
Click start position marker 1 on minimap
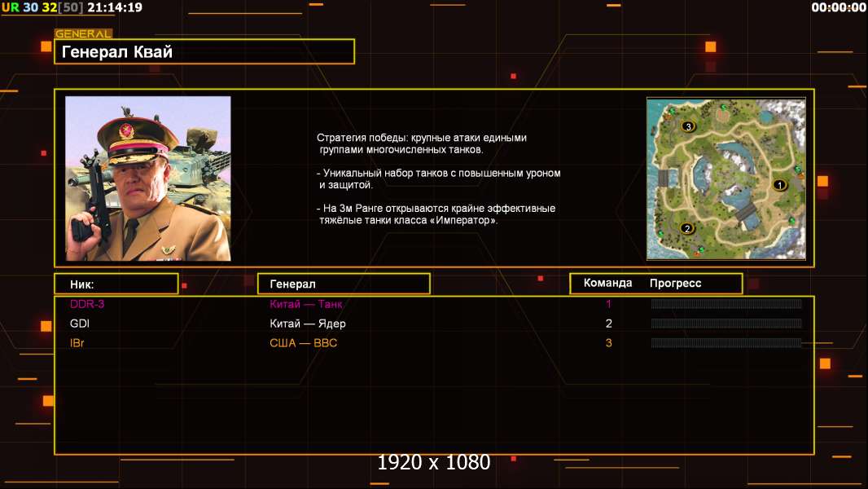pyautogui.click(x=779, y=186)
